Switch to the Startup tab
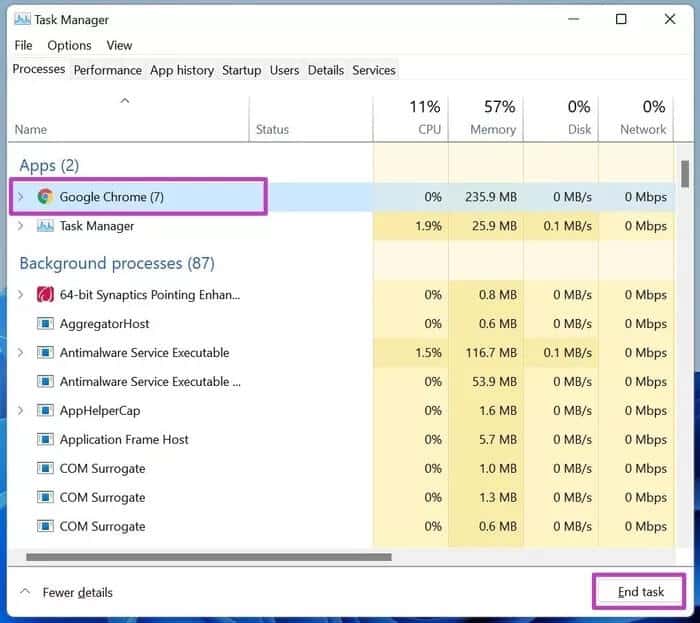 [x=242, y=70]
